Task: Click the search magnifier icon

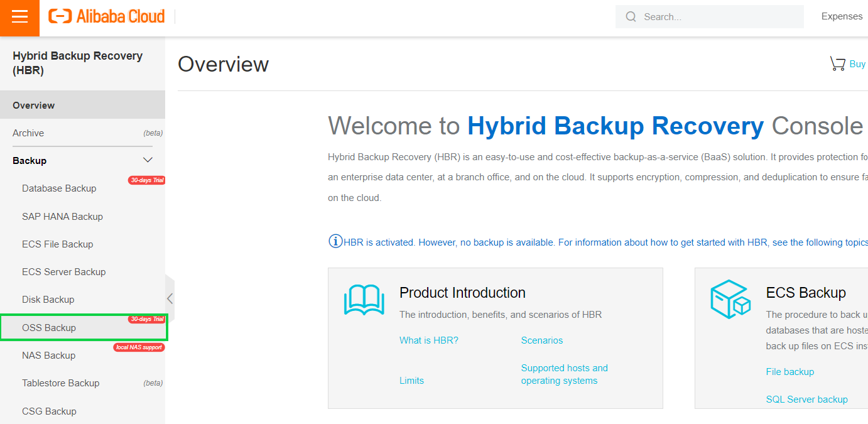Action: tap(631, 17)
